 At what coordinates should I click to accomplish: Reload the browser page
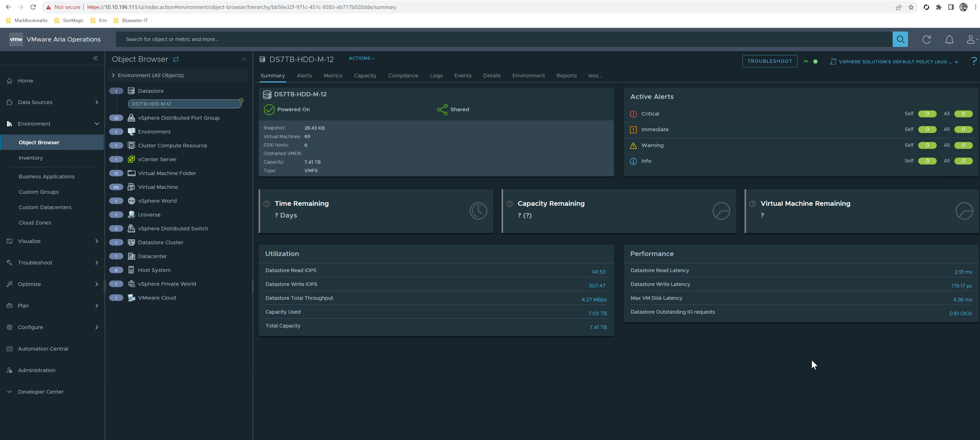(x=33, y=7)
